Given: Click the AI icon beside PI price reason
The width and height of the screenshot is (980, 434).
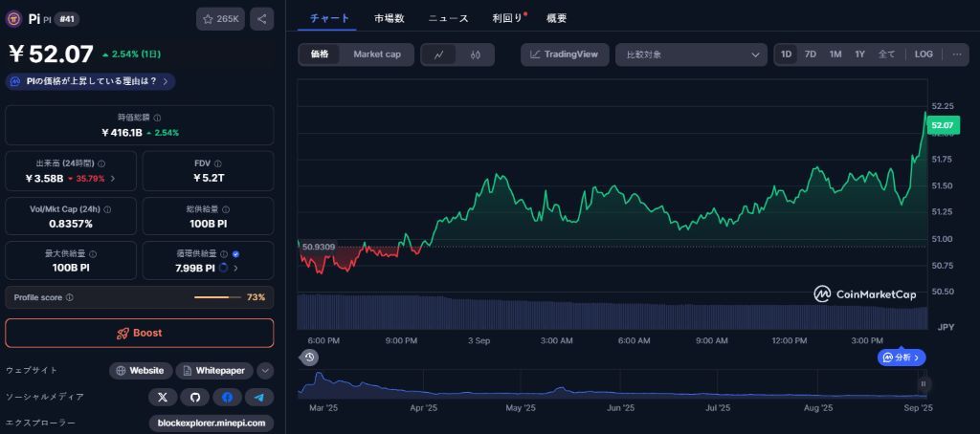Looking at the screenshot, I should (15, 82).
